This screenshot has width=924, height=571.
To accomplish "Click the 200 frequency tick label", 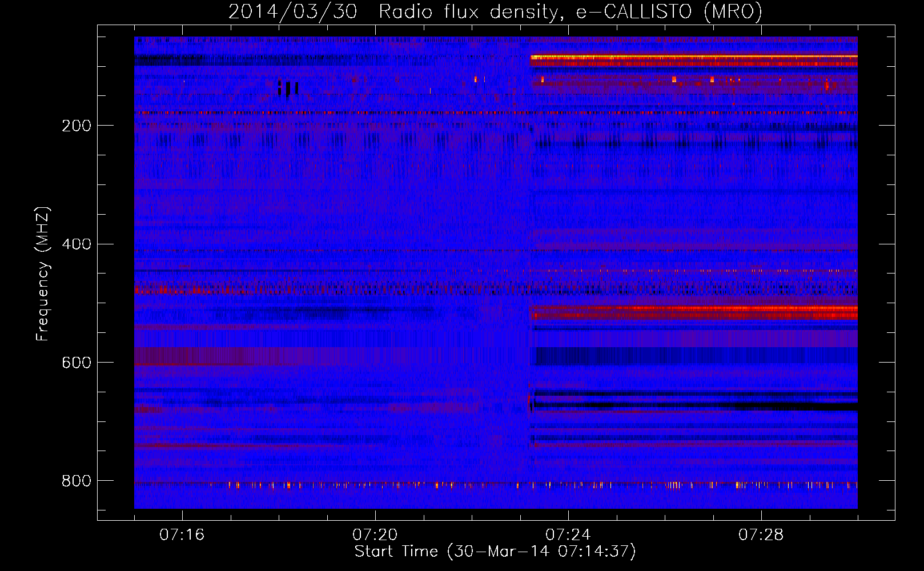I will point(77,126).
